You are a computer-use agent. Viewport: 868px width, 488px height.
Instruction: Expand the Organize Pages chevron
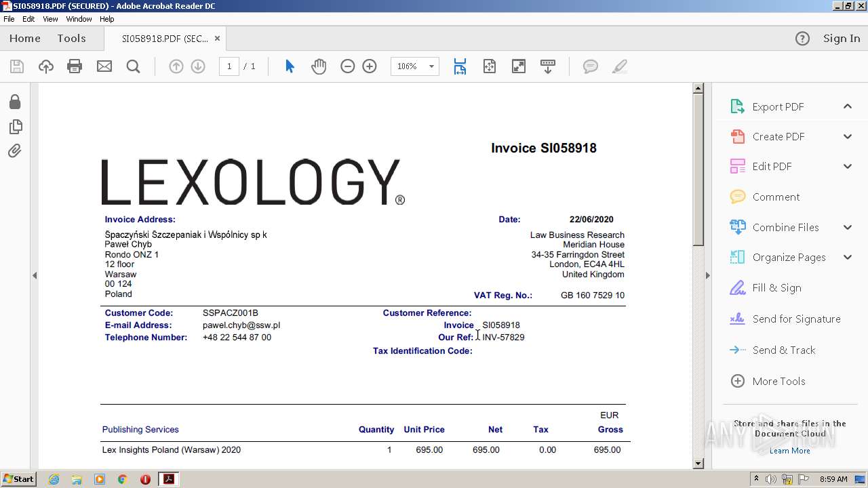point(848,257)
